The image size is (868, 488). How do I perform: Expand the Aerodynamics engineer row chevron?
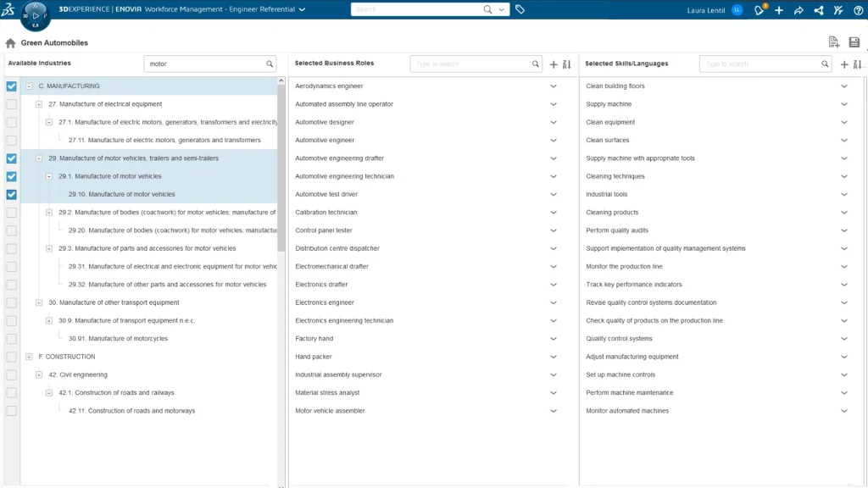554,86
